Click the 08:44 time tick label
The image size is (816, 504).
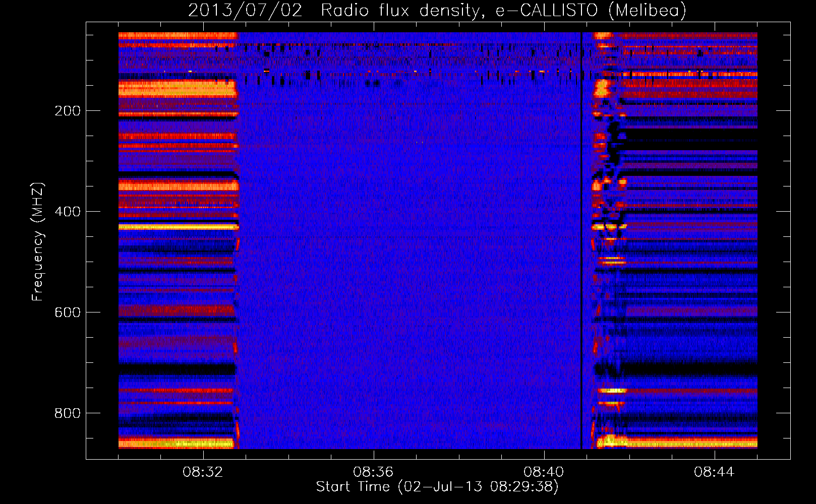714,472
